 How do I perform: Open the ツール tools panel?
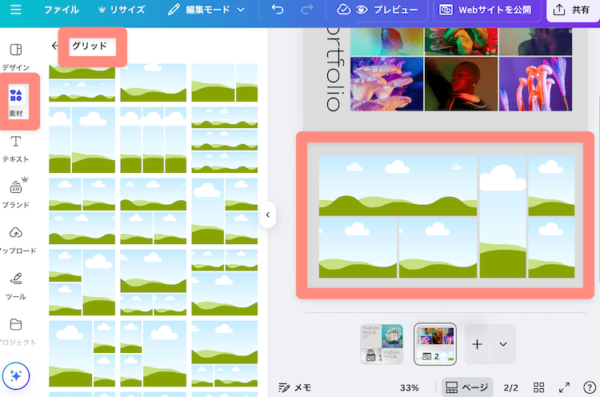point(16,286)
